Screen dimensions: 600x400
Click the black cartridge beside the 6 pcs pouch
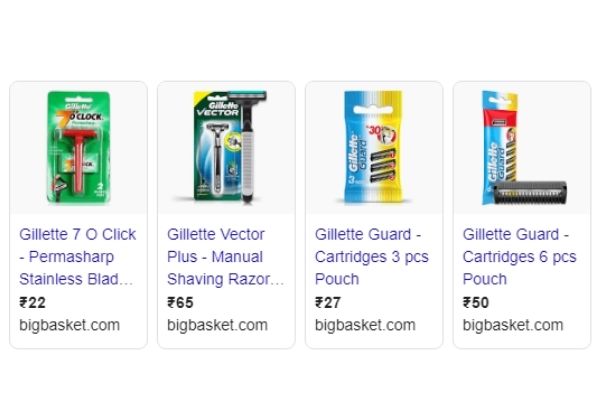click(x=530, y=193)
